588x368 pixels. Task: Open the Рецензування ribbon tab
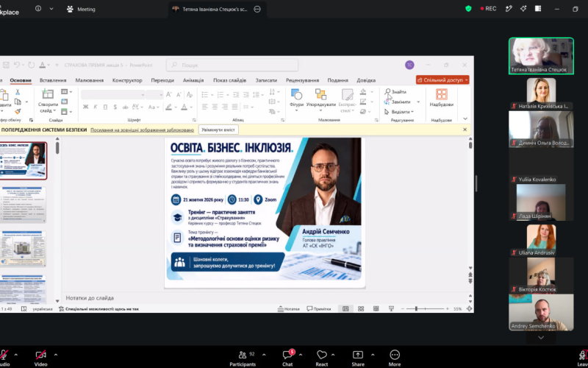pyautogui.click(x=302, y=80)
